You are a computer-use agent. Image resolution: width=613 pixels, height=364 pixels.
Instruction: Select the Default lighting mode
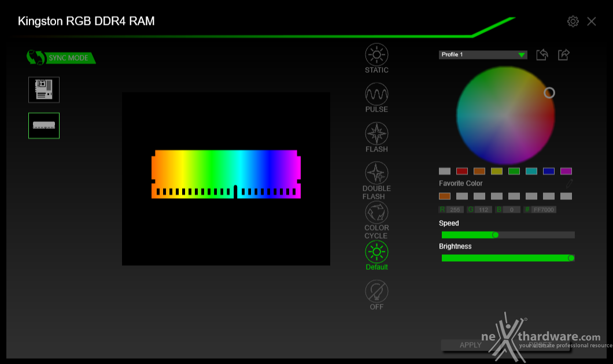(376, 255)
